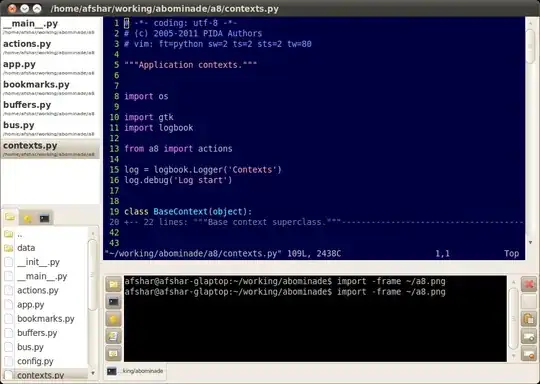Viewport: 540px width, 384px height.
Task: Select the highlighted contexts.py buffer entry
Action: 51,148
